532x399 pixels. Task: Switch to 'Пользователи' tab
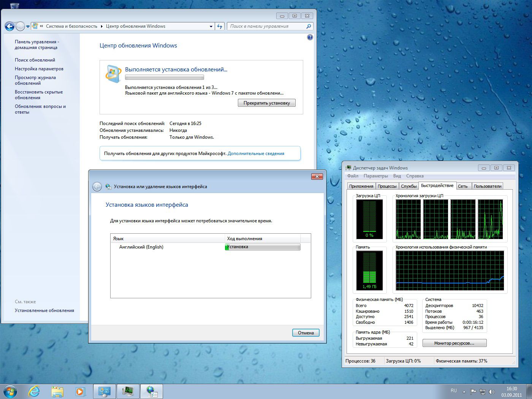click(x=488, y=186)
